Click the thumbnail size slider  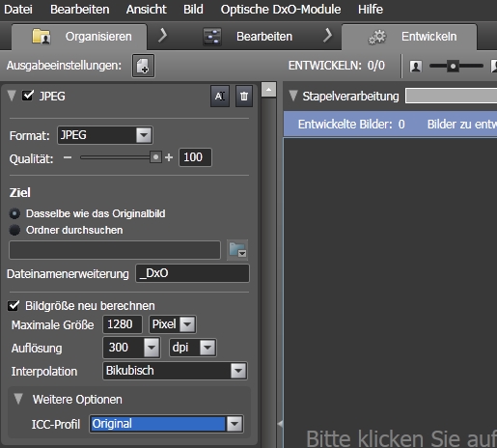tap(453, 67)
